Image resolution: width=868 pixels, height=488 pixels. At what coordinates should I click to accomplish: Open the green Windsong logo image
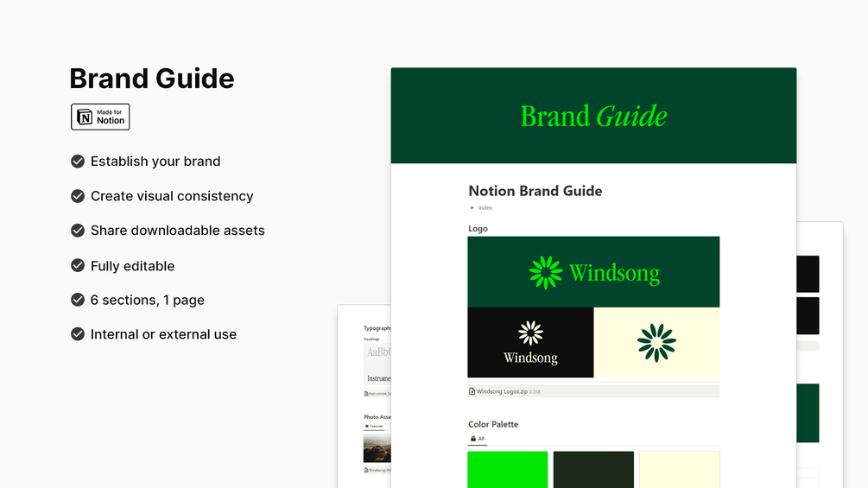[593, 272]
